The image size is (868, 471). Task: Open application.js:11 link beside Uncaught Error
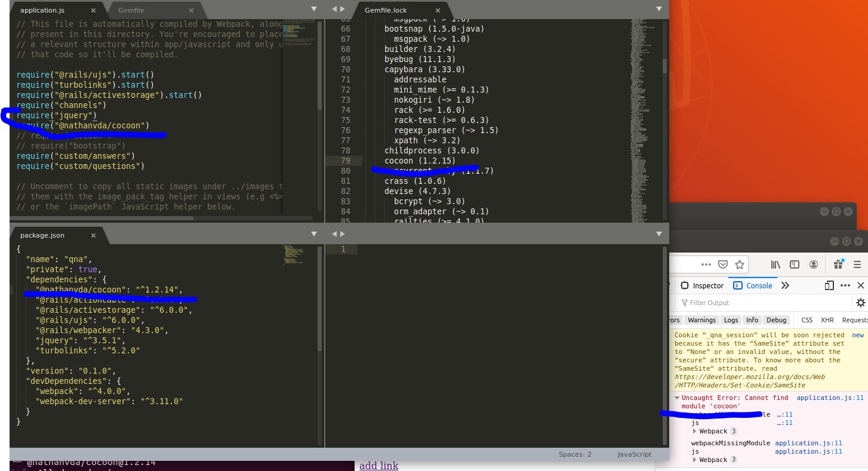pos(830,398)
